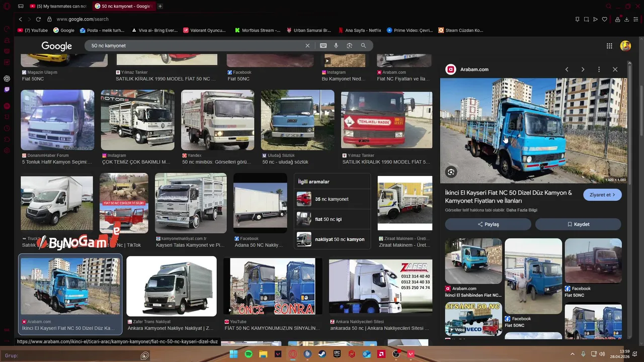Open the large blue Fiat truck preview image
The height and width of the screenshot is (362, 644).
533,131
